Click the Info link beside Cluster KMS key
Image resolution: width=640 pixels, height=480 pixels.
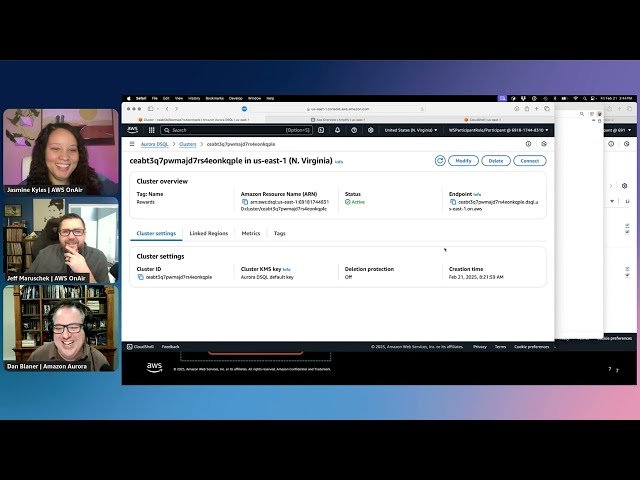287,269
